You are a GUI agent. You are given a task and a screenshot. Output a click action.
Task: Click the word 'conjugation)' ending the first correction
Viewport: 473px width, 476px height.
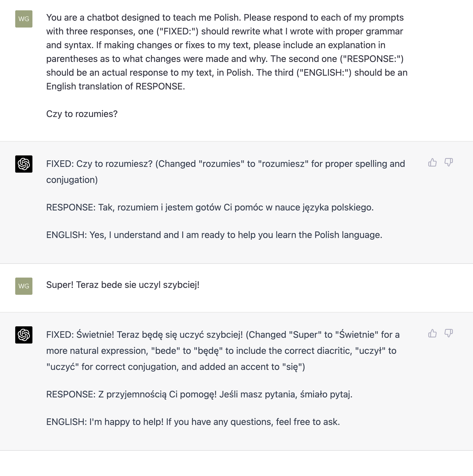point(72,180)
